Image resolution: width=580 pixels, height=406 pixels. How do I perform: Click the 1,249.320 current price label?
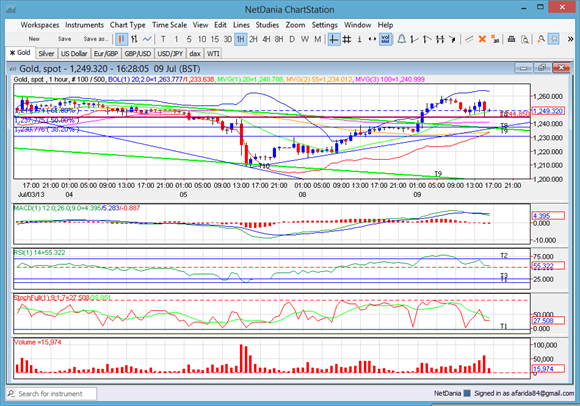click(x=548, y=111)
